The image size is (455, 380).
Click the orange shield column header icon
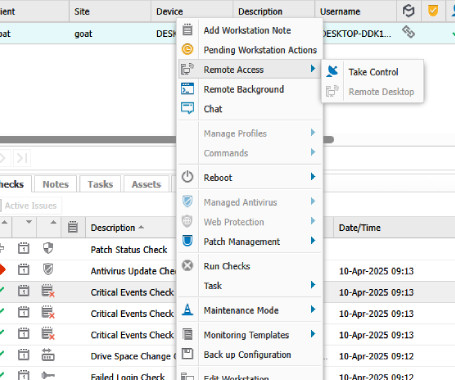point(433,11)
